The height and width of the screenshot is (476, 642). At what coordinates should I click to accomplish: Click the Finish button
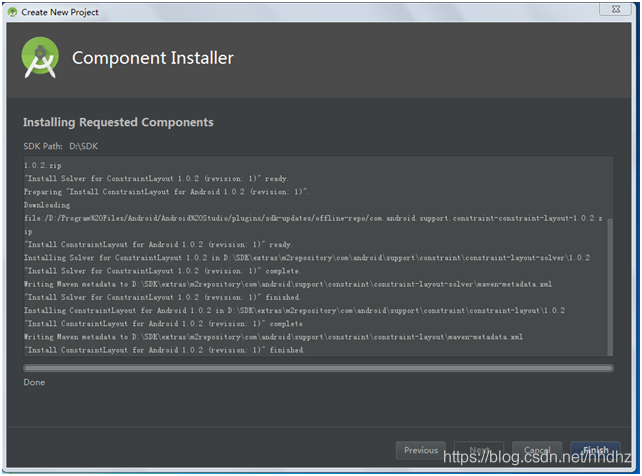[595, 450]
